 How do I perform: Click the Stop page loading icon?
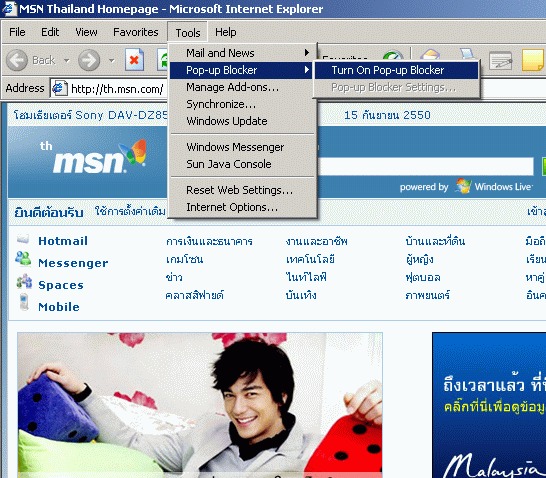click(134, 60)
